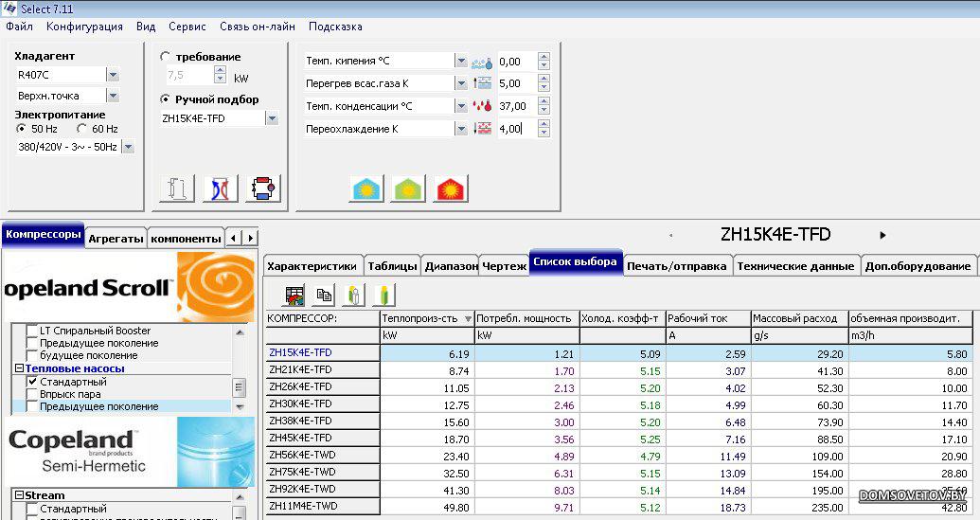The image size is (980, 520).
Task: Open the Подсказка menu
Action: [335, 27]
